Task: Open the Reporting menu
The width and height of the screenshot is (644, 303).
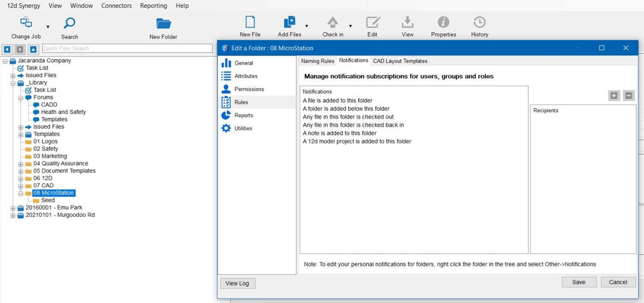Action: coord(154,6)
